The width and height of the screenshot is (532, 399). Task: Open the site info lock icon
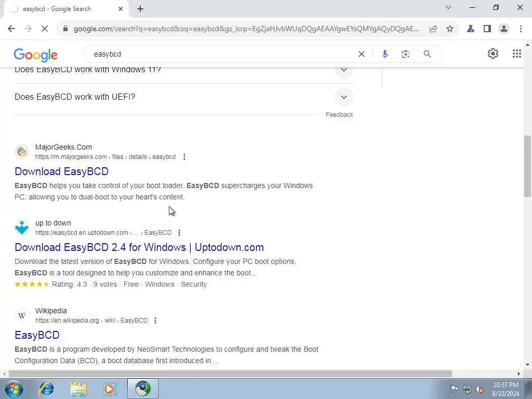pos(65,29)
